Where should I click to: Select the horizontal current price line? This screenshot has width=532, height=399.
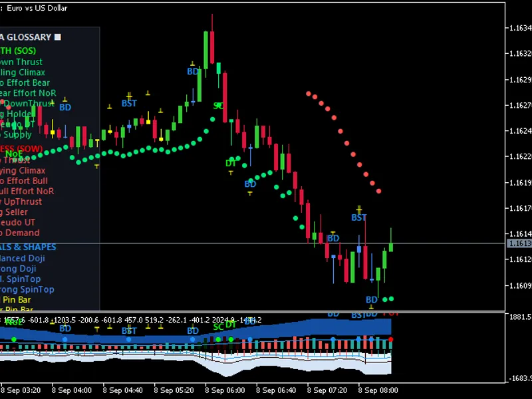tap(253, 243)
